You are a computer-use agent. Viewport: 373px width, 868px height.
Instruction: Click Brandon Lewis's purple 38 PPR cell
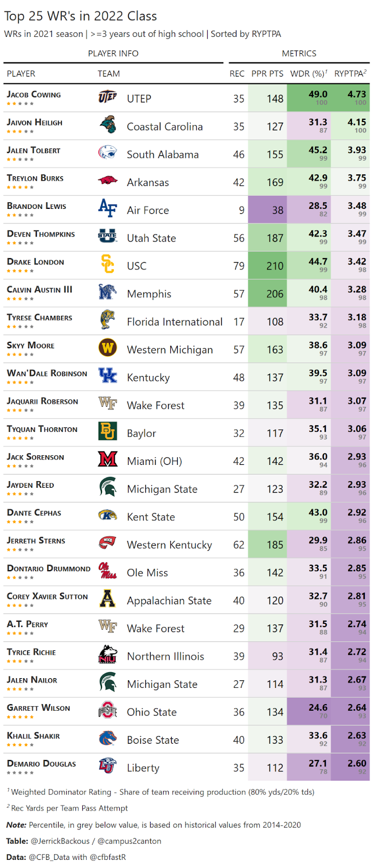pyautogui.click(x=267, y=210)
